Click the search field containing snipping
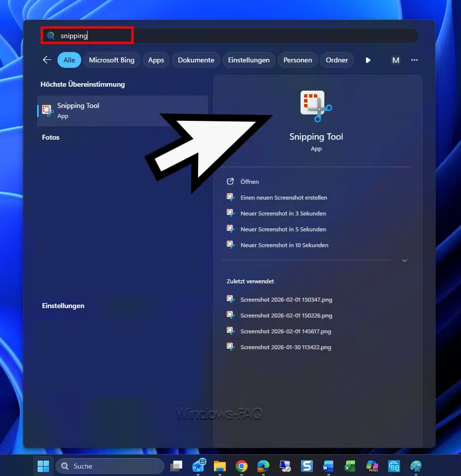 point(228,36)
